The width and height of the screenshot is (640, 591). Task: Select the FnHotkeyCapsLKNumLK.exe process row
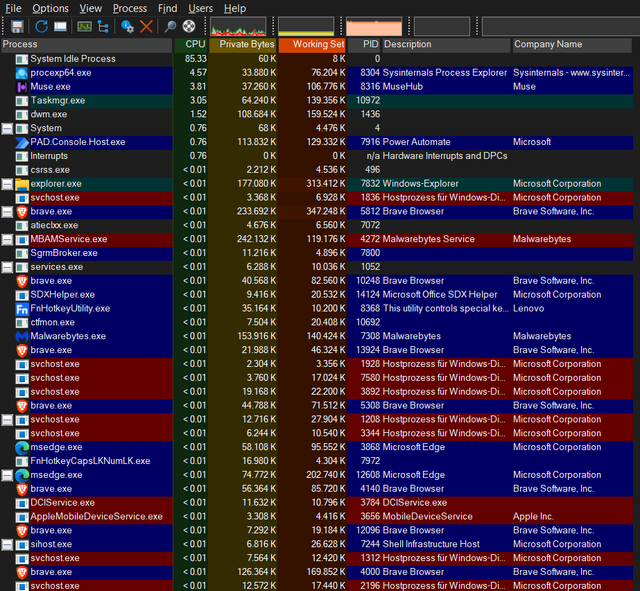[x=317, y=462]
